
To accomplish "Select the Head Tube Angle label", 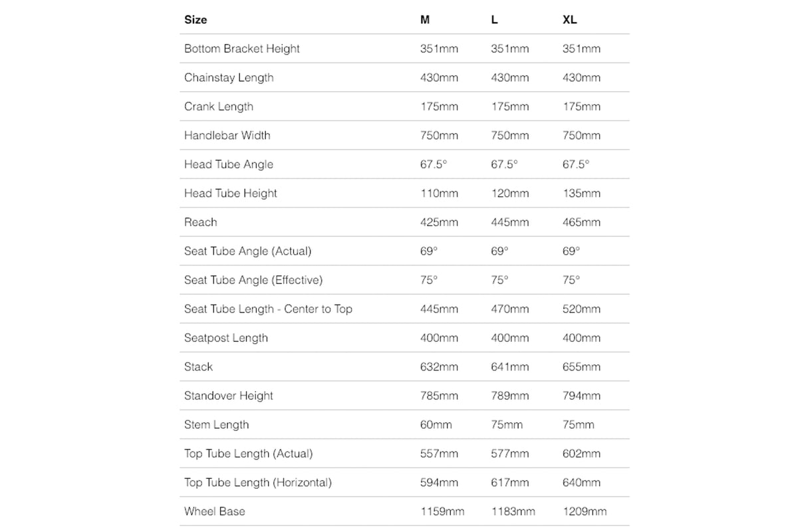I will (228, 164).
